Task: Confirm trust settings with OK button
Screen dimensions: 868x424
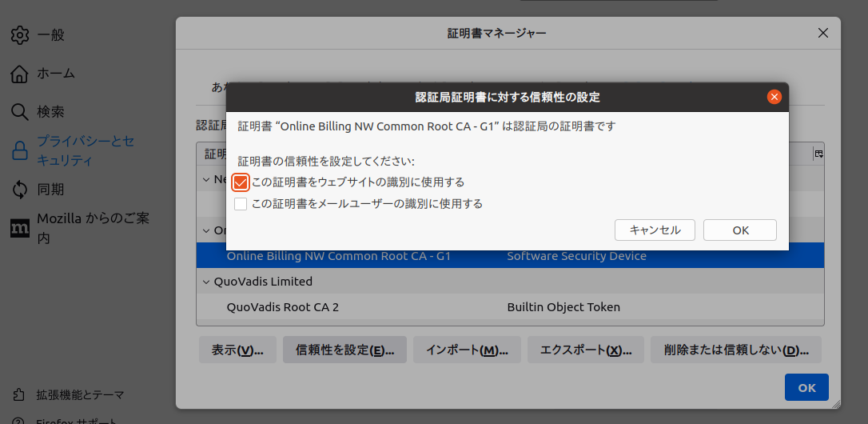Action: pos(740,230)
